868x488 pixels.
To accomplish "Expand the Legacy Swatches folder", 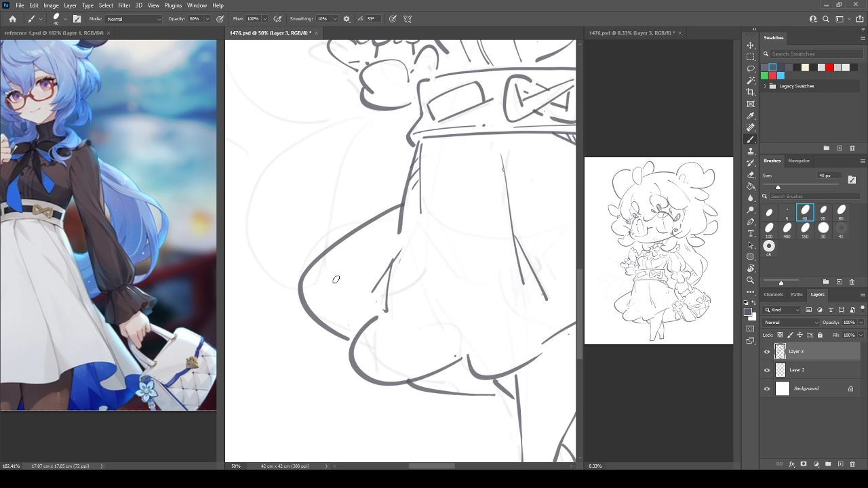I will (x=765, y=86).
